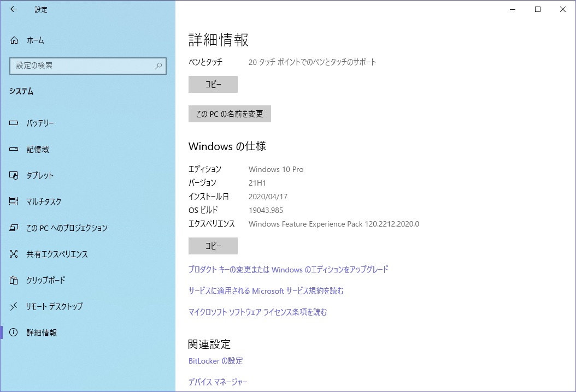Click the Tablet (タブレット) icon
The width and height of the screenshot is (576, 392).
pyautogui.click(x=14, y=175)
